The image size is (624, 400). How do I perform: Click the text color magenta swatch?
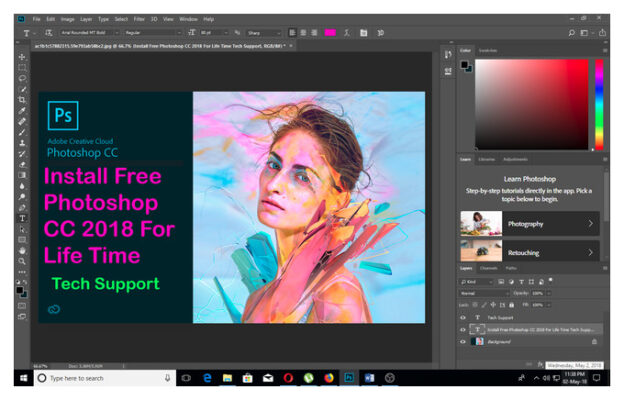click(330, 33)
